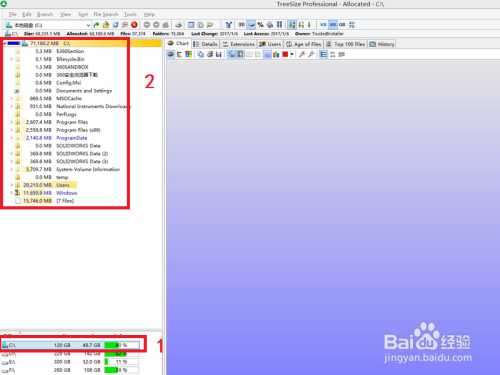This screenshot has height=375, width=500.
Task: Click the print report icon in toolbar
Action: [178, 25]
